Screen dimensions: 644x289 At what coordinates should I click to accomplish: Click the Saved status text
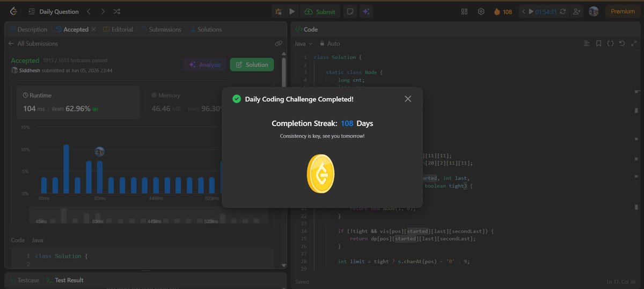click(x=302, y=281)
